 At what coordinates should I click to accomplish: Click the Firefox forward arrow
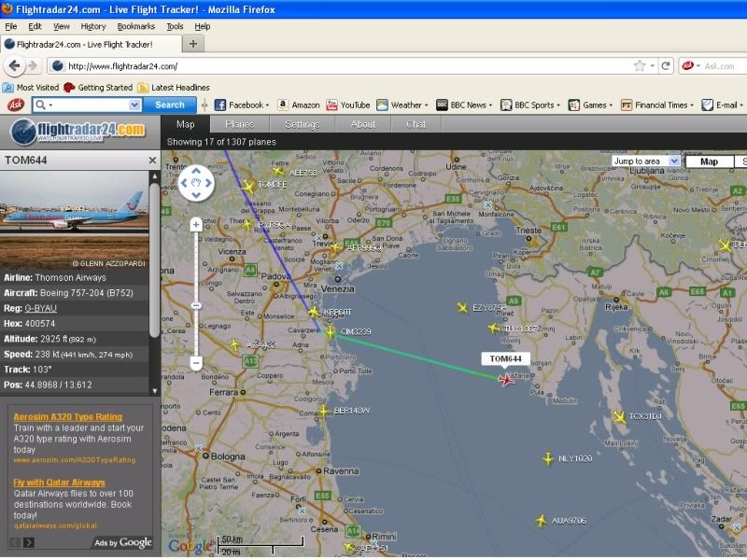[33, 65]
